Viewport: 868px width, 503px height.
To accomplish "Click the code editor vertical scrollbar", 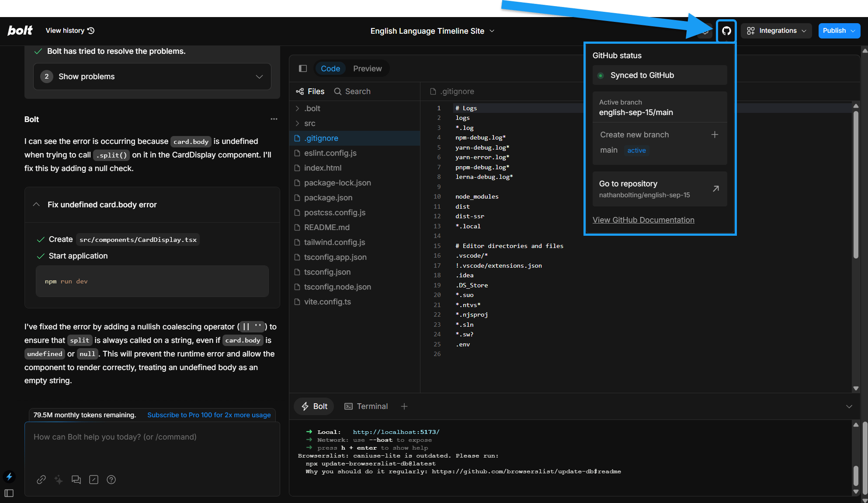I will [856, 185].
